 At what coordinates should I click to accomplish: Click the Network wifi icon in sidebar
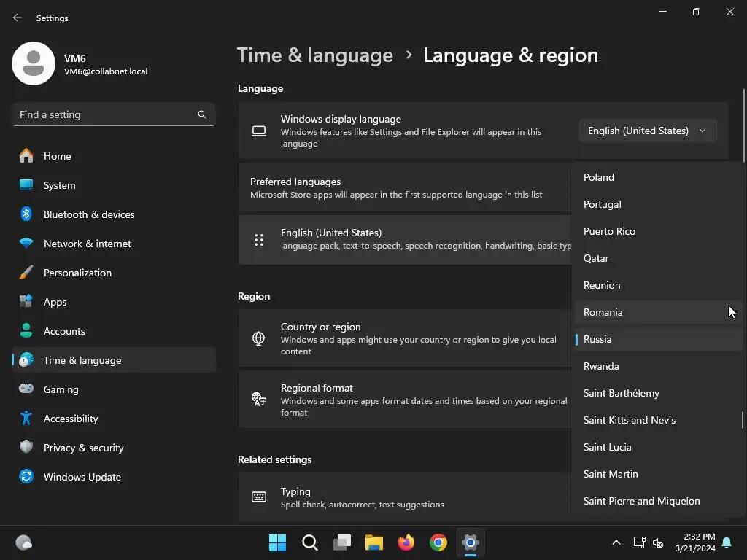[x=26, y=244]
